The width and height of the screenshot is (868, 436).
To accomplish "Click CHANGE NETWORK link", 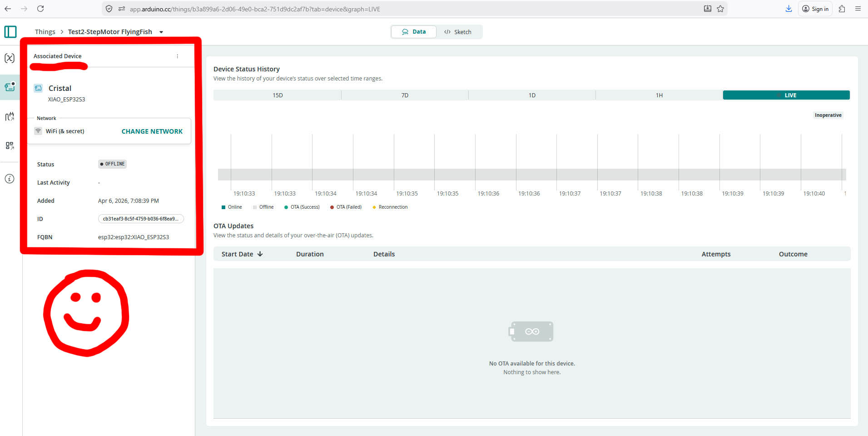I will [x=152, y=131].
